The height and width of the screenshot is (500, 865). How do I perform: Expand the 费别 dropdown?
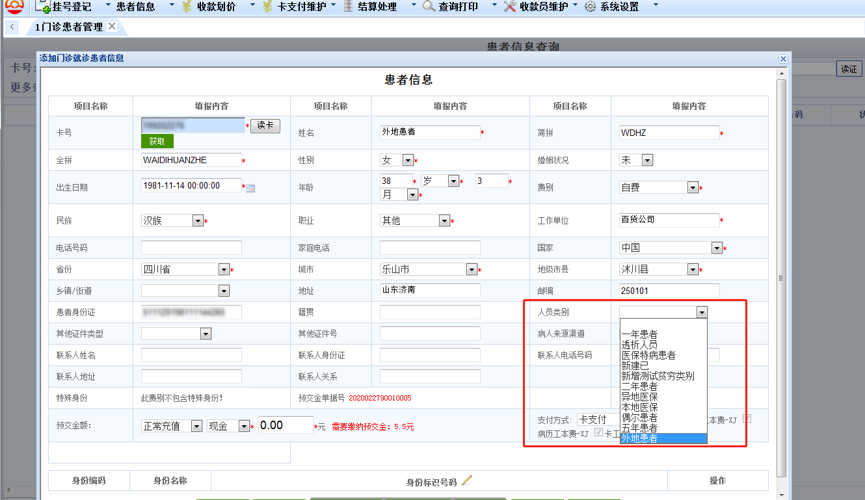pos(693,188)
